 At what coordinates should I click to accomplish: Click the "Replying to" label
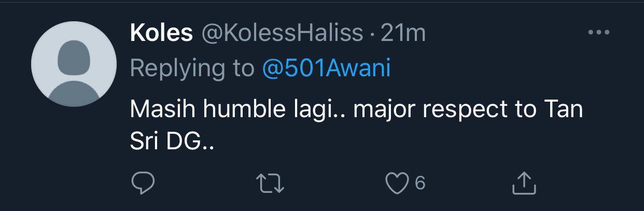[x=193, y=68]
